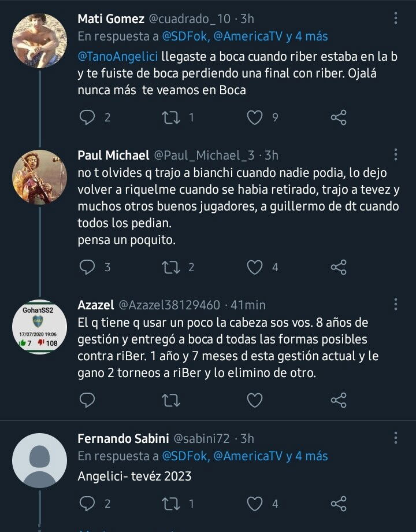This screenshot has width=416, height=532.
Task: Like Mati Gomez's tweet
Action: point(255,117)
